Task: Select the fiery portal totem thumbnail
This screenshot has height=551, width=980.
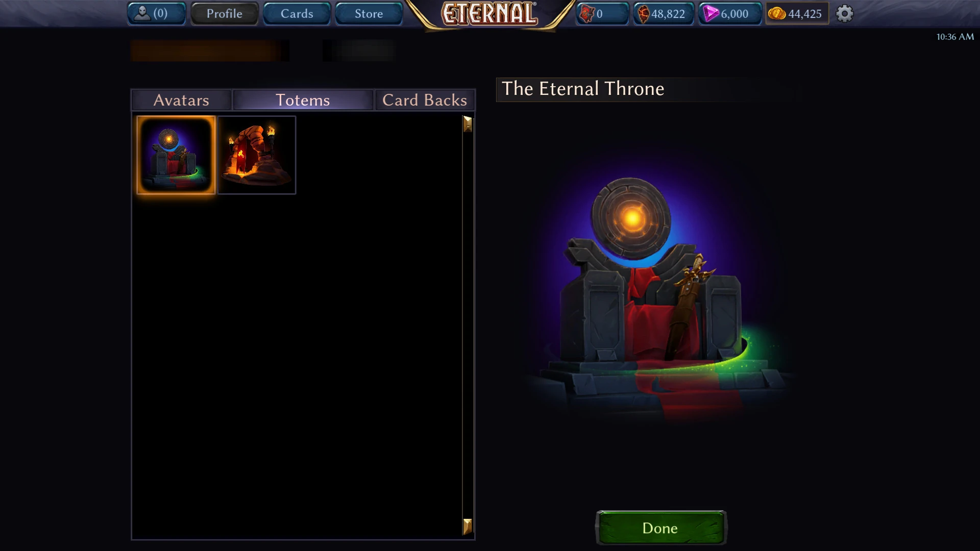Action: coord(257,155)
